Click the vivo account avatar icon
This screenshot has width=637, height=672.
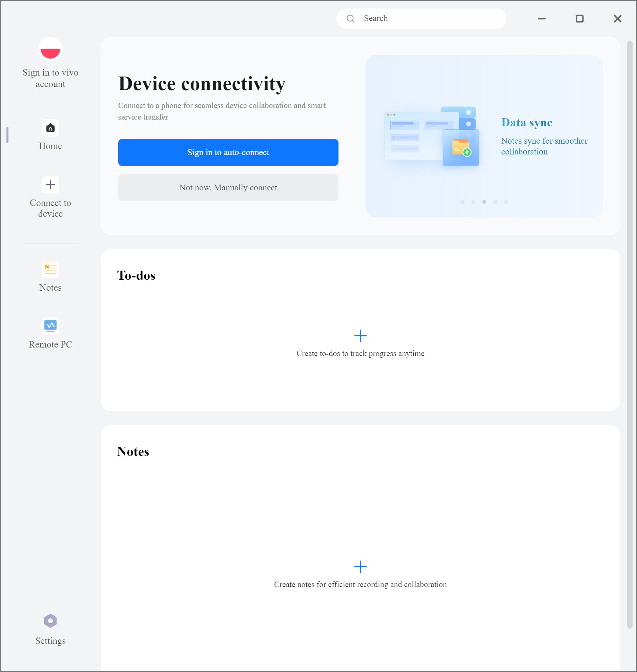(50, 49)
